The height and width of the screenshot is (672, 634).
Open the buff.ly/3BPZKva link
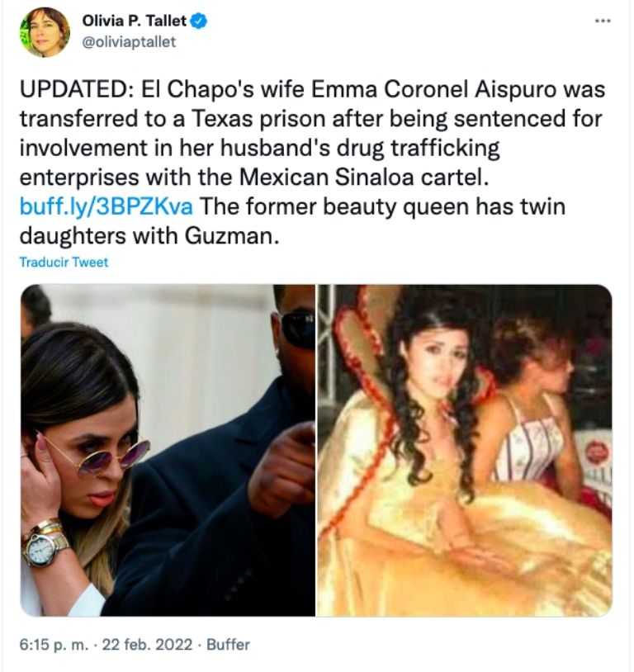[x=106, y=206]
